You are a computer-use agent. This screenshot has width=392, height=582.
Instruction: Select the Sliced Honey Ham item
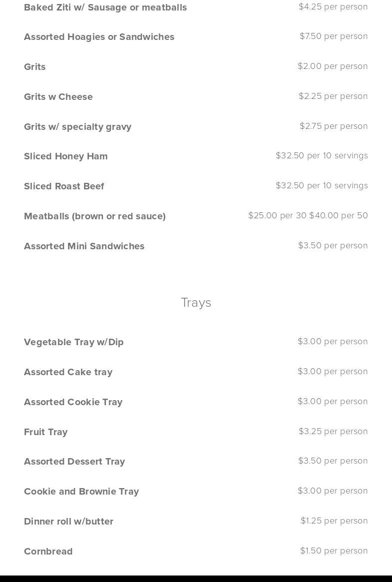pyautogui.click(x=66, y=156)
